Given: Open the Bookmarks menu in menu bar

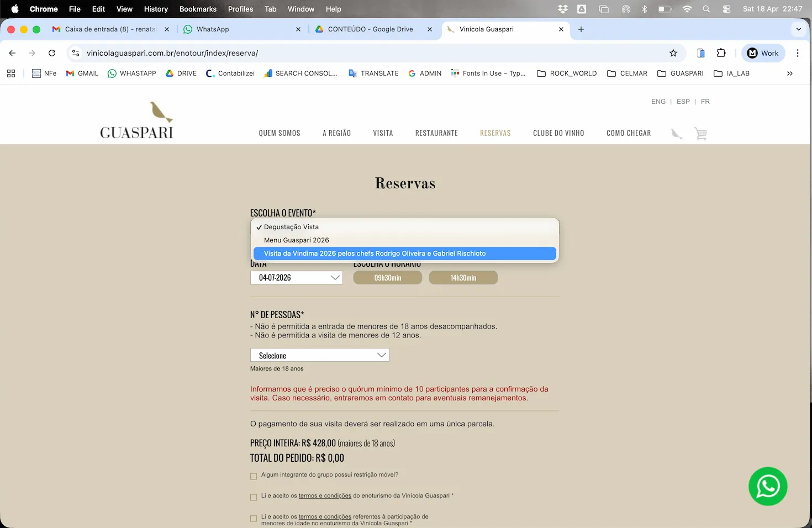Looking at the screenshot, I should (x=198, y=9).
